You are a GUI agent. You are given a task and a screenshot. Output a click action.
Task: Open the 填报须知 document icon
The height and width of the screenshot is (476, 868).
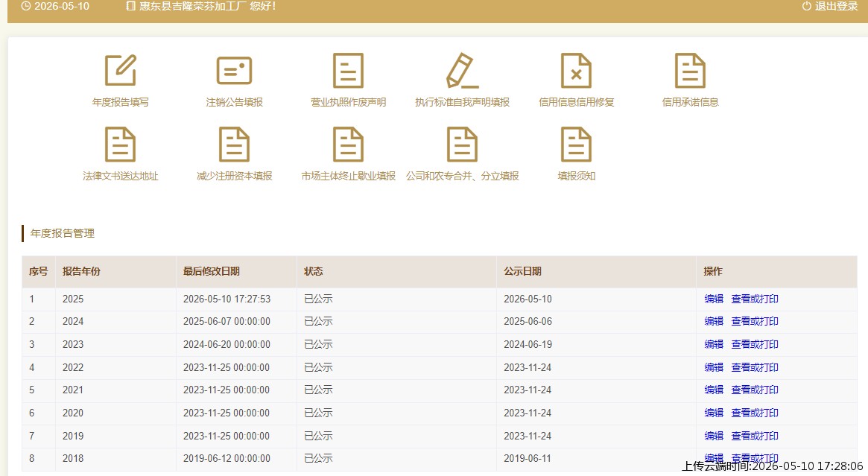pos(576,144)
